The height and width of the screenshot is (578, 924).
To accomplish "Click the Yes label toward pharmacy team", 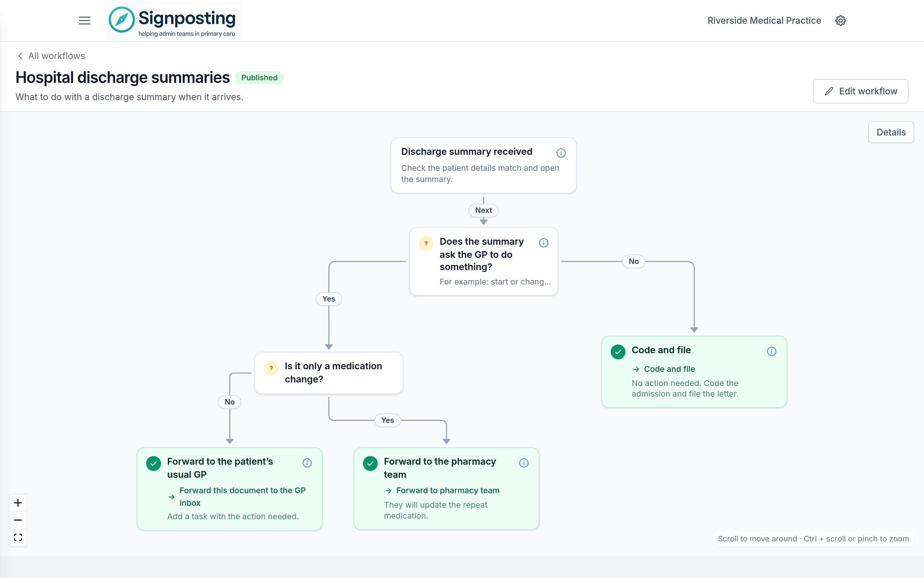I will point(388,420).
